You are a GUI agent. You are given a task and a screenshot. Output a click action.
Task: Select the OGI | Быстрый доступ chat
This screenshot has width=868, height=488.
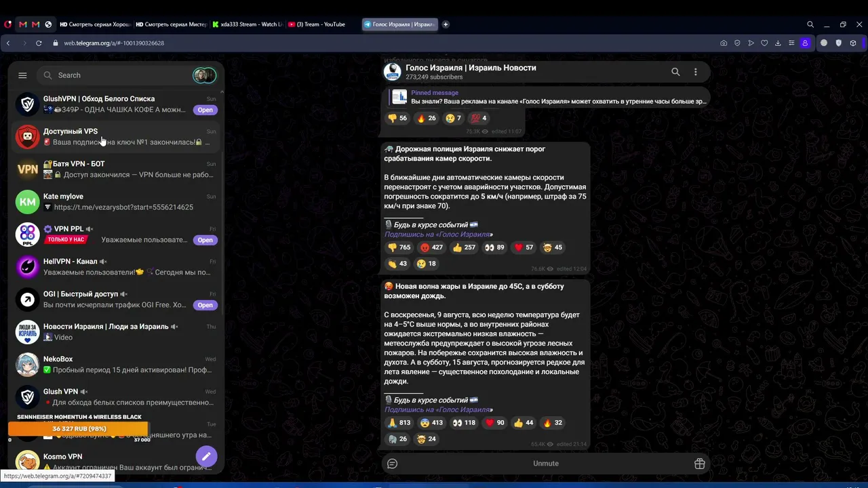tap(116, 300)
